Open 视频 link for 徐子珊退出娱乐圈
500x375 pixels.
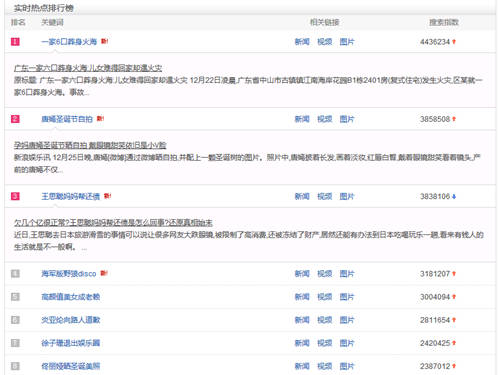325,343
